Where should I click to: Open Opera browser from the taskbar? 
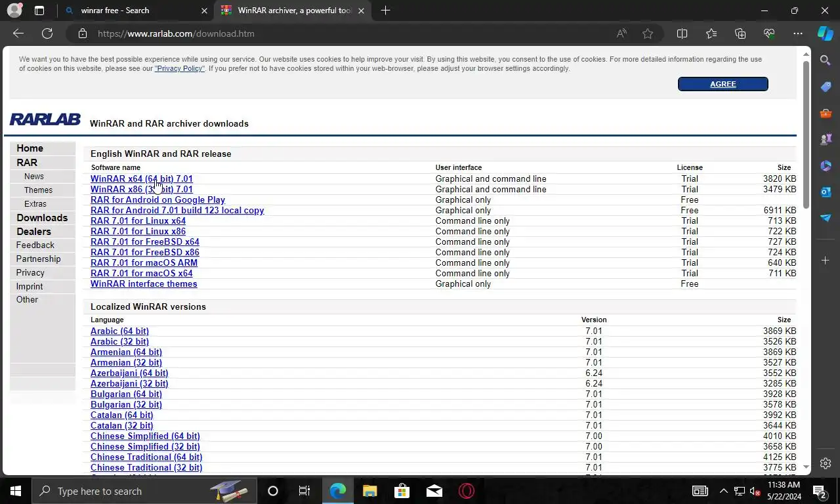tap(467, 491)
